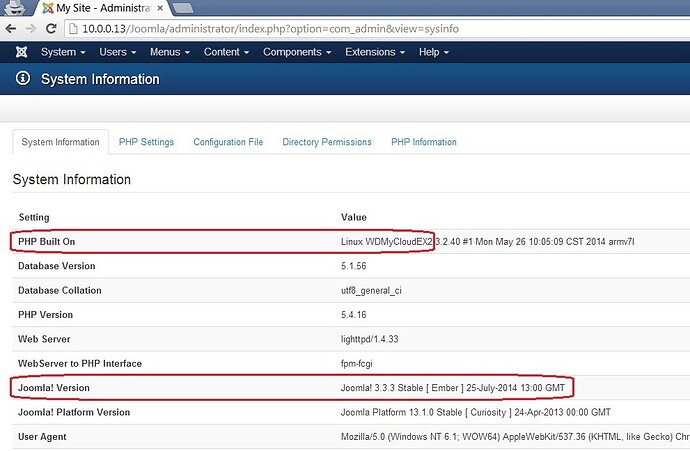Viewport: 690px width, 451px height.
Task: Click the User Agent label
Action: (42, 436)
